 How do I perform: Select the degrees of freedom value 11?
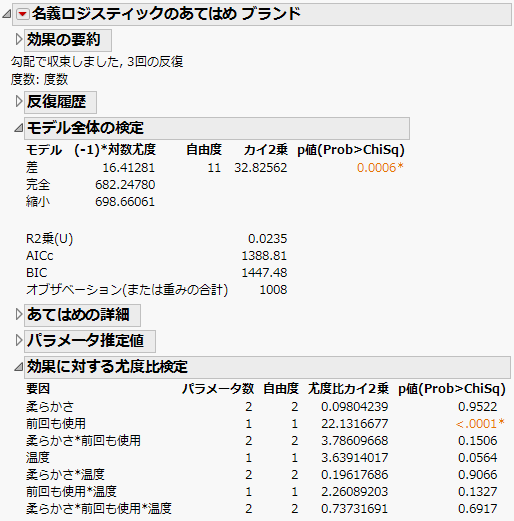point(214,168)
